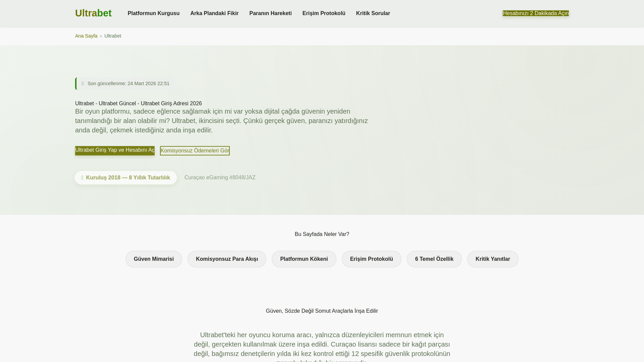
Task: Click the Kuruluş 2018 badge
Action: pos(126,178)
